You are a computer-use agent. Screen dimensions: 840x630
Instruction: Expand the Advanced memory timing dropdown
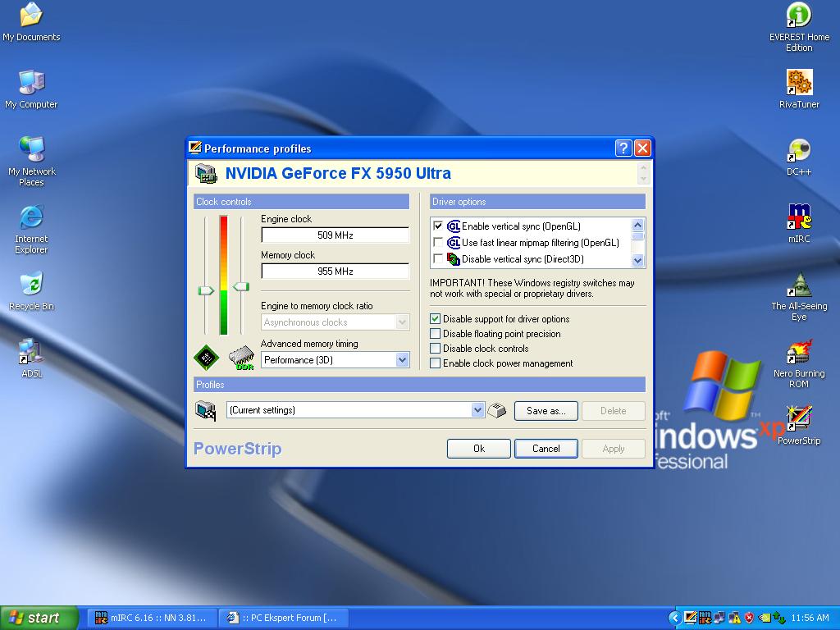coord(402,360)
